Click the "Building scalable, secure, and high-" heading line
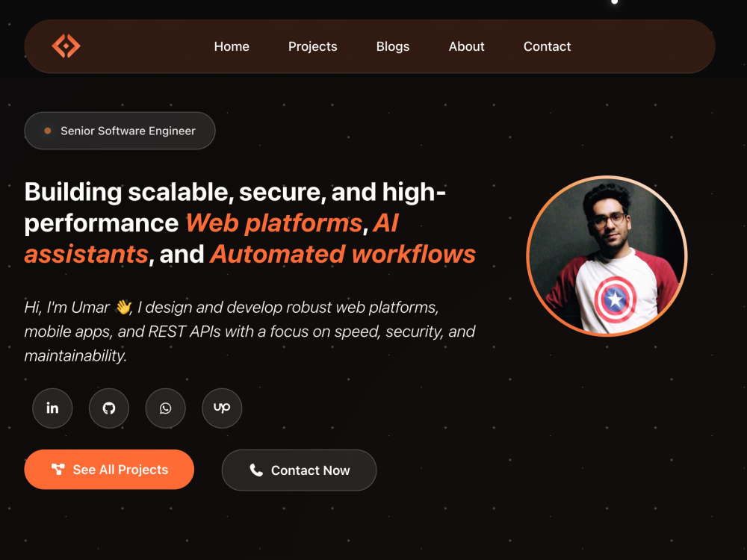Screen dimensions: 747x560 235,192
